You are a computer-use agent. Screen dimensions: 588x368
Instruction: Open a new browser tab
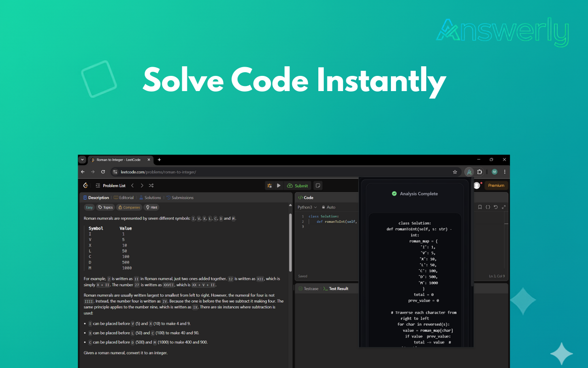point(159,160)
